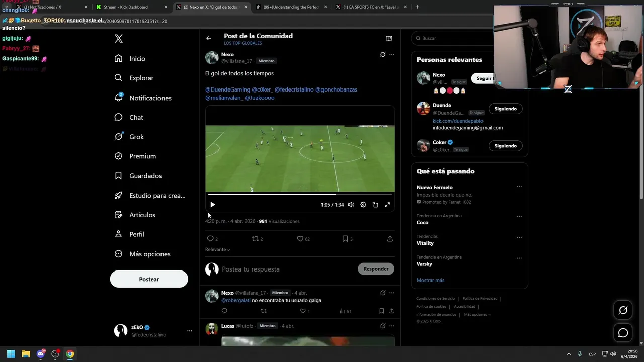Open @robergalati mention in reply
This screenshot has height=362, width=644.
pos(235,300)
